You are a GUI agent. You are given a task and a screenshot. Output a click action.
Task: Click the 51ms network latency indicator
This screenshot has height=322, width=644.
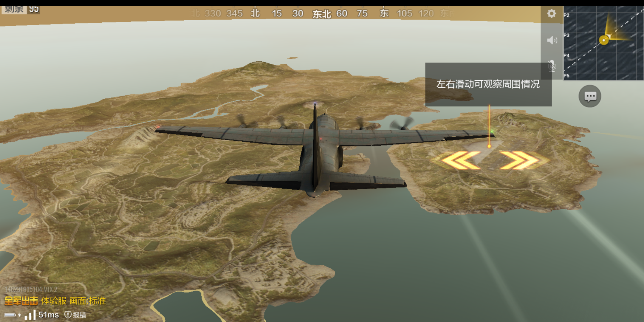tap(49, 315)
